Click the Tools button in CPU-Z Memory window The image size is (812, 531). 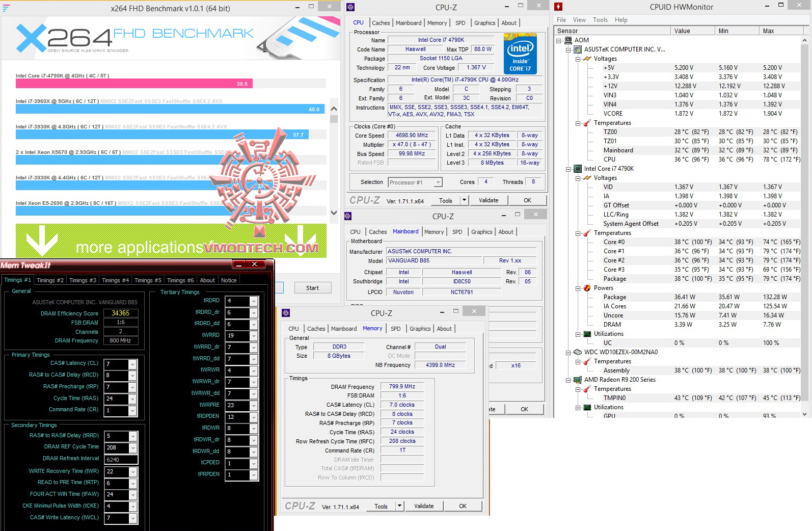(x=381, y=506)
